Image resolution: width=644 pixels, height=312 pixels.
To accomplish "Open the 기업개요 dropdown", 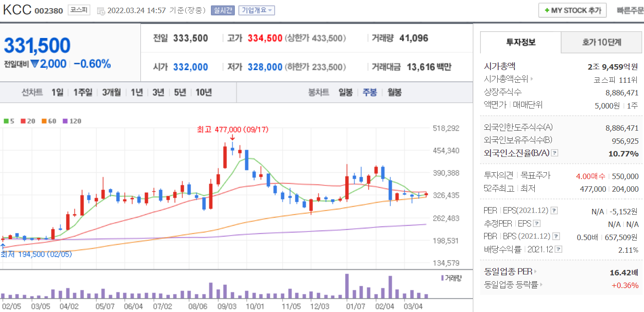I will point(257,10).
